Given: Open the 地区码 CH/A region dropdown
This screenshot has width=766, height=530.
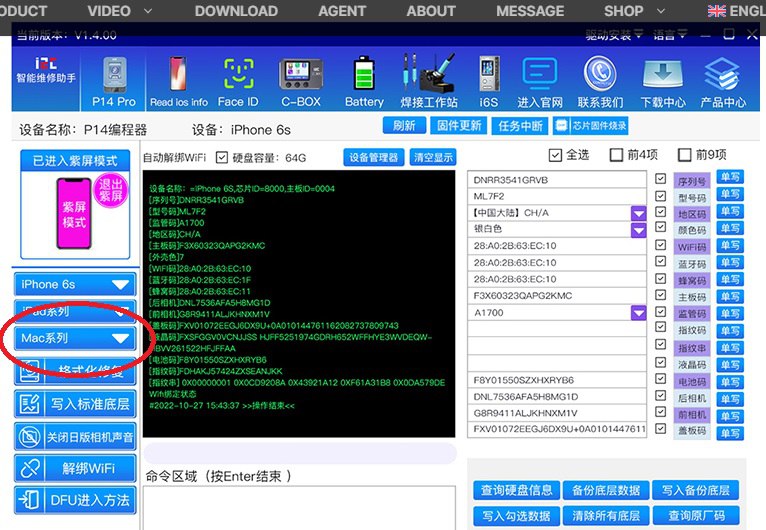Looking at the screenshot, I should [x=638, y=213].
